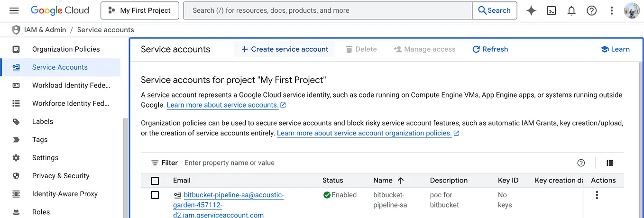Open the My First Project picker
The width and height of the screenshot is (644, 218).
[139, 10]
